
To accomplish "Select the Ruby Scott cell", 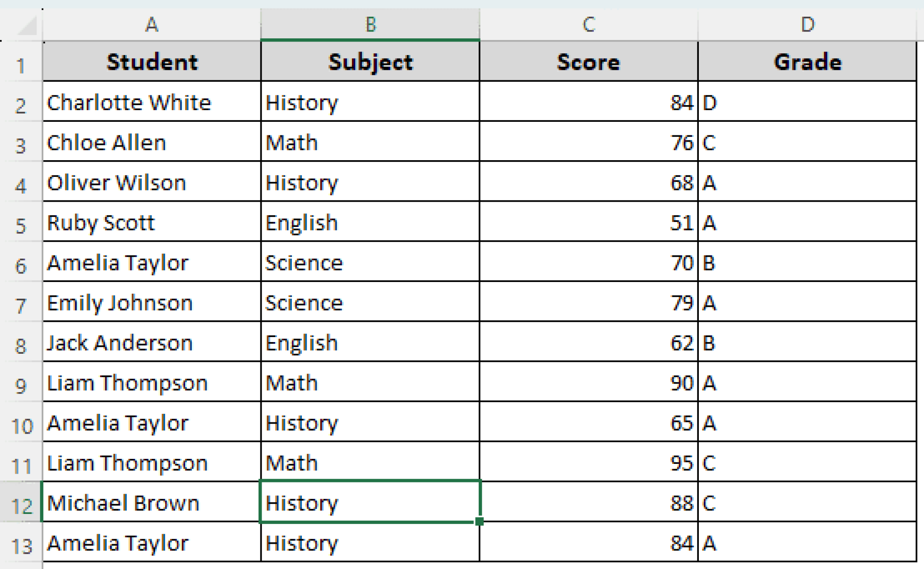I will [x=151, y=222].
